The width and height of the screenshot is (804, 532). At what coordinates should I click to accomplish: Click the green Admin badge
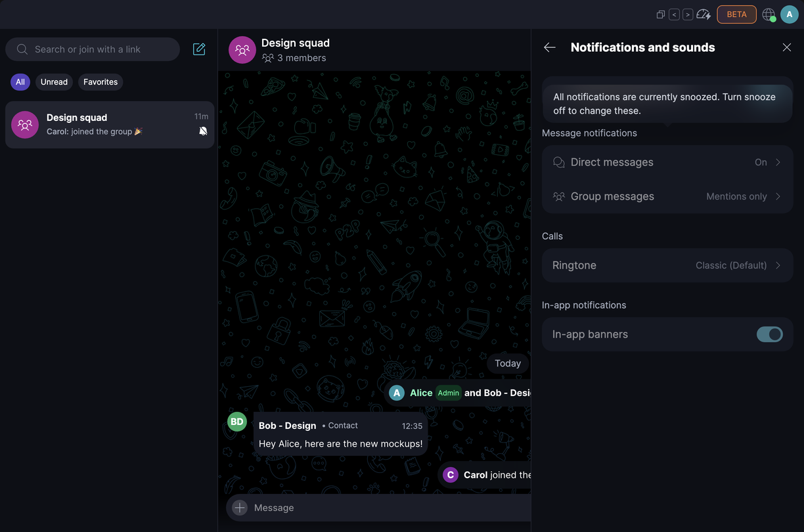[x=449, y=393]
